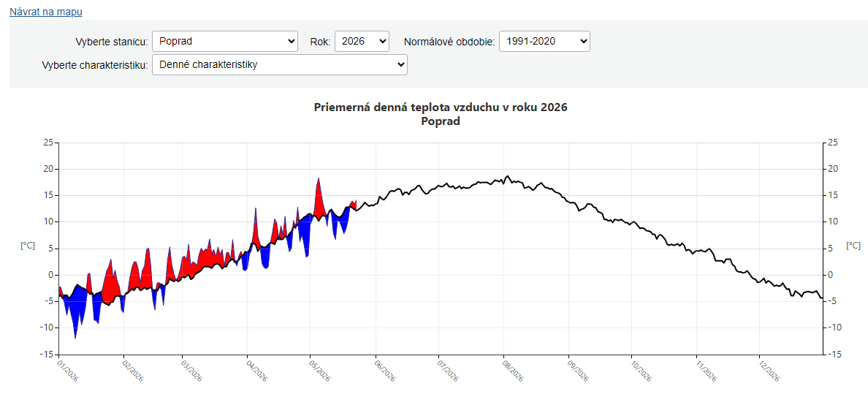Click the 06/2026 x-axis label
The width and height of the screenshot is (868, 405).
387,369
